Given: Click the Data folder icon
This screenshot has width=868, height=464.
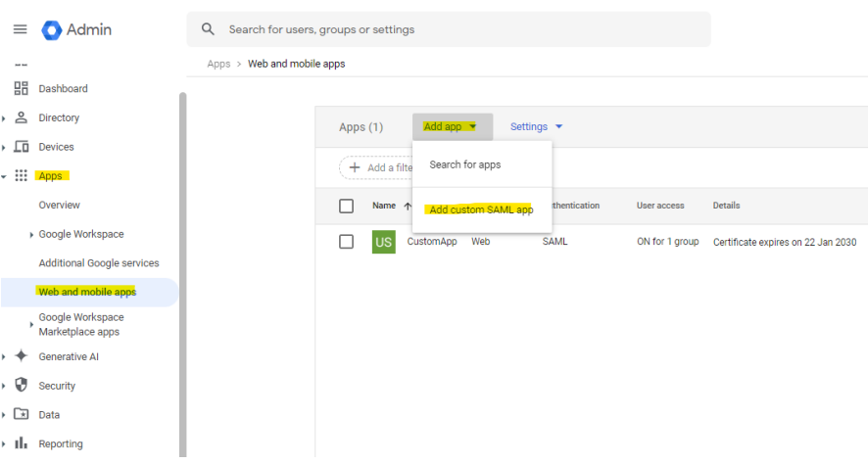Looking at the screenshot, I should [x=21, y=414].
